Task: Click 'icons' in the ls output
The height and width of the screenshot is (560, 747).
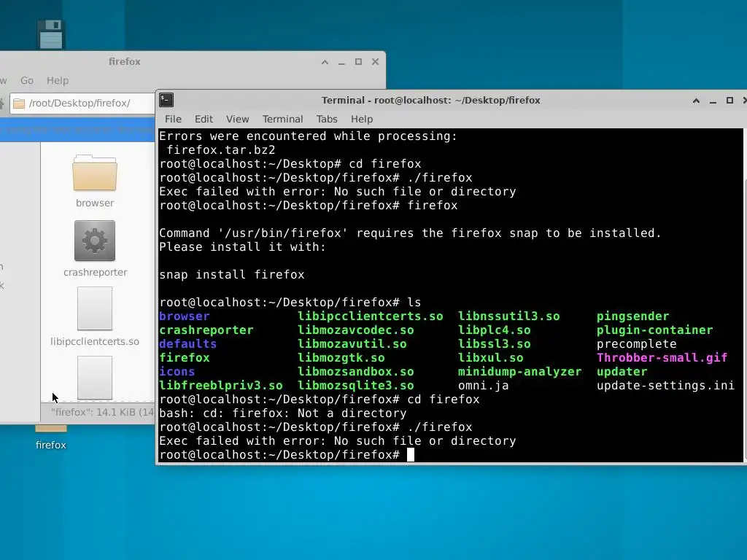Action: 177,371
